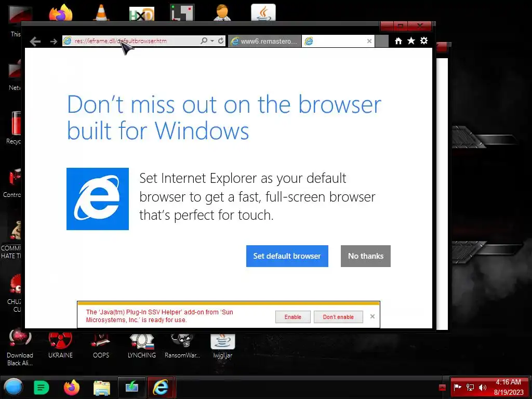Expand the address bar dropdown arrow
Viewport: 532px width, 399px height.
coord(212,41)
